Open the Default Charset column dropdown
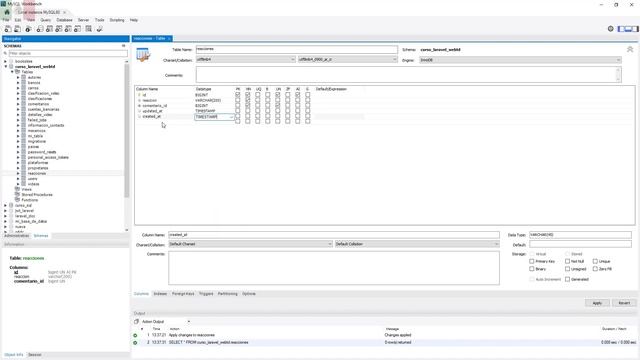Image resolution: width=640 pixels, height=360 pixels. [x=250, y=244]
